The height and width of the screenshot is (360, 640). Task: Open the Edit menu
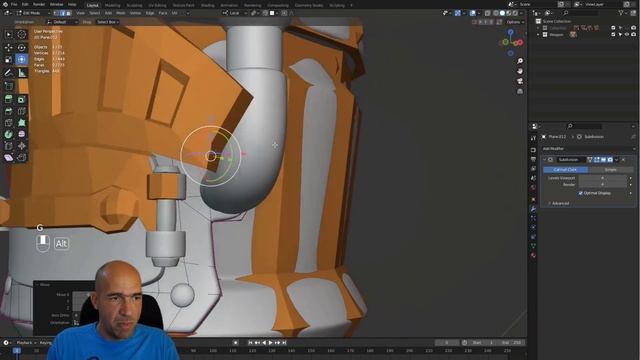[x=25, y=4]
